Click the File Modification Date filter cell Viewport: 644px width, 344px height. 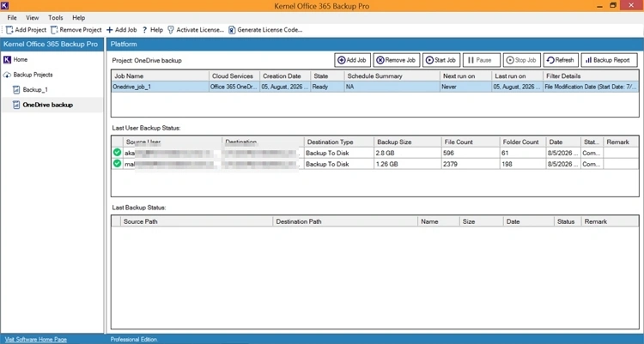[x=591, y=87]
